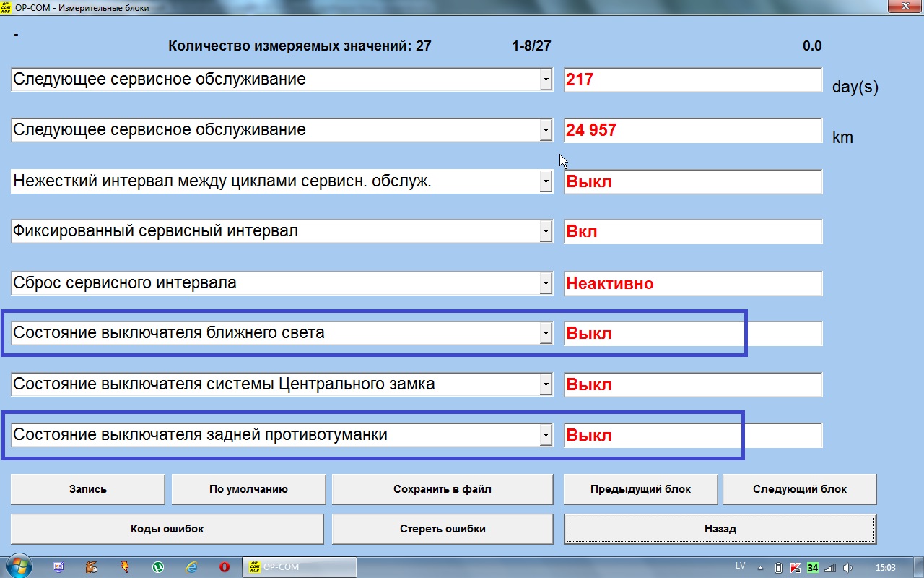Viewport: 924px width, 578px height.
Task: Switch LV keyboard language indicator
Action: tap(740, 566)
